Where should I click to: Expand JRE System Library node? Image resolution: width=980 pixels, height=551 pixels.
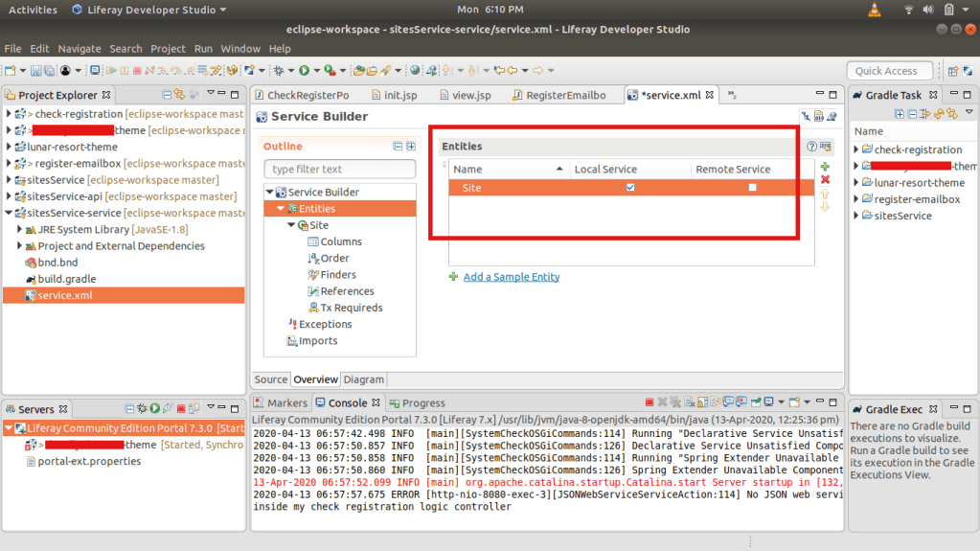[21, 230]
